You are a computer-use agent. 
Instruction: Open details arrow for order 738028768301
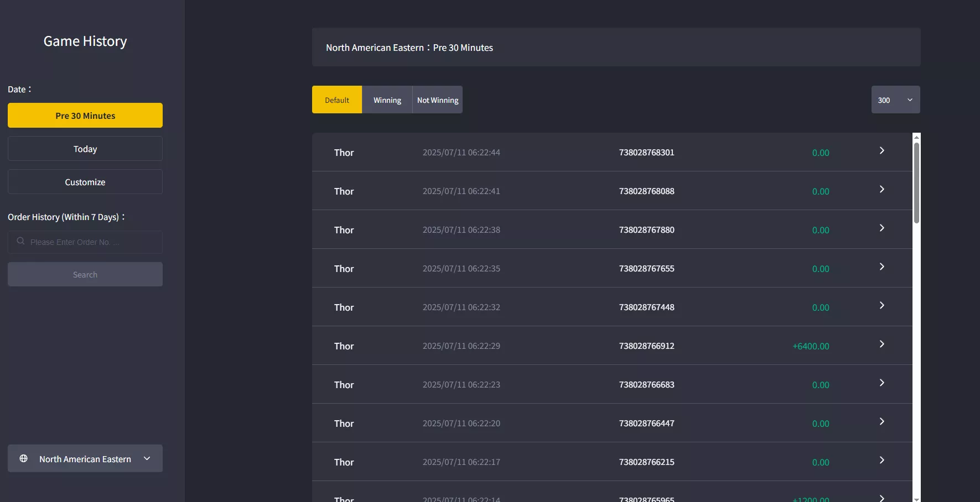click(x=882, y=150)
